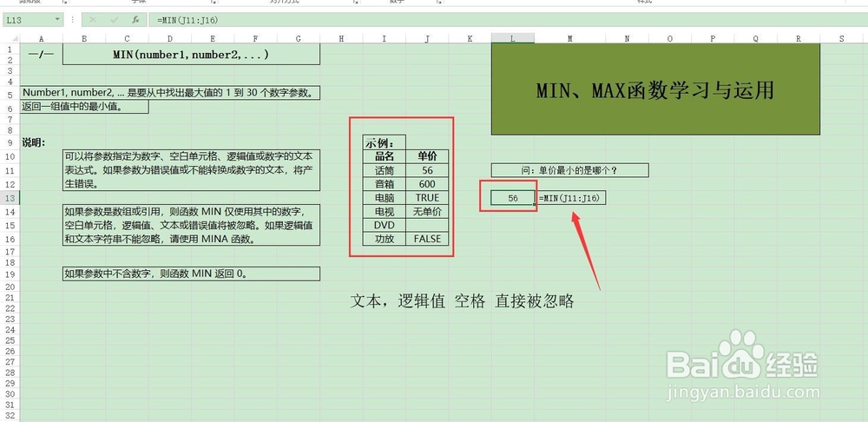Viewport: 868px width, 422px height.
Task: Click the cell 'MIN(number1,number2,...)'
Action: pyautogui.click(x=192, y=55)
